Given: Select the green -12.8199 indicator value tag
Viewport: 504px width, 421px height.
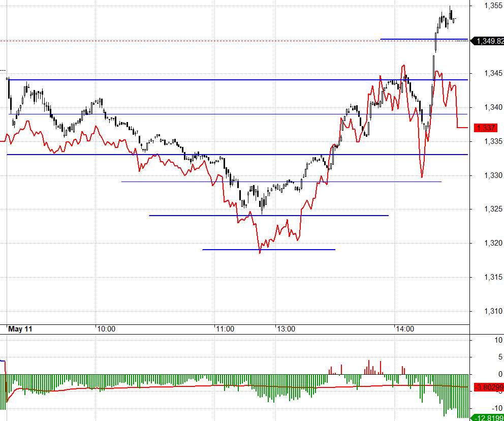Looking at the screenshot, I should [x=487, y=418].
